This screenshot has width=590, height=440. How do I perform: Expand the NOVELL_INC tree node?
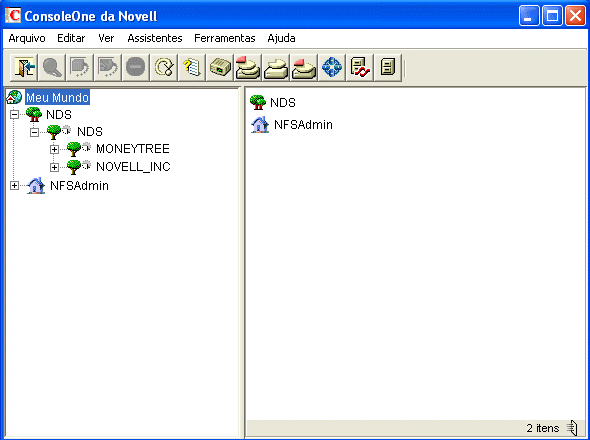pyautogui.click(x=54, y=167)
